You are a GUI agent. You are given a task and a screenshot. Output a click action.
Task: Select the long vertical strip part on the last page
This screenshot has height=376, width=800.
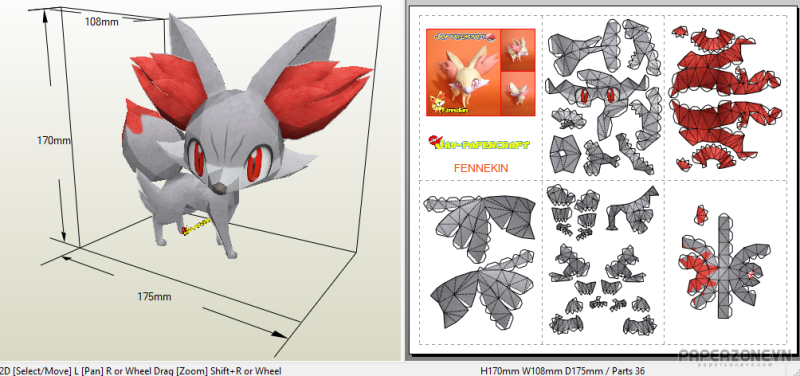pyautogui.click(x=724, y=265)
